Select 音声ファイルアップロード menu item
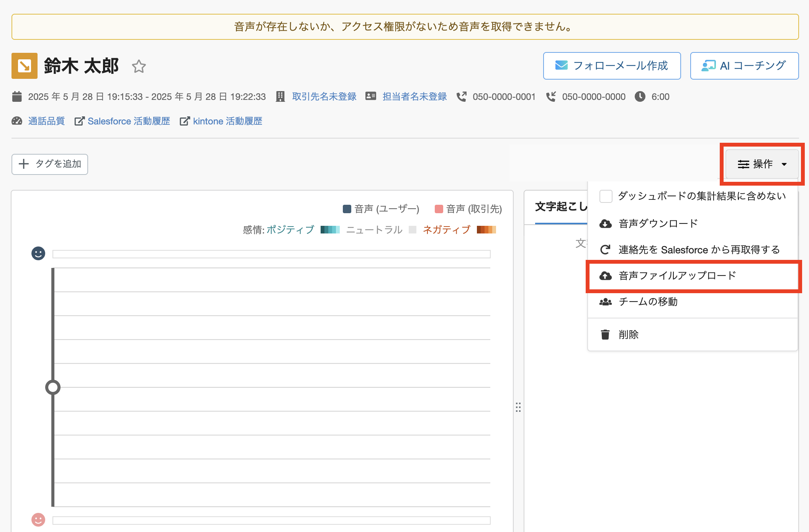The width and height of the screenshot is (809, 532). pos(677,276)
